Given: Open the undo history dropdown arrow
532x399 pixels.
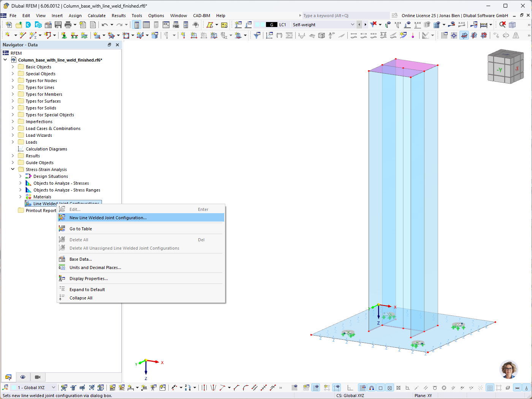Looking at the screenshot, I should tap(112, 25).
